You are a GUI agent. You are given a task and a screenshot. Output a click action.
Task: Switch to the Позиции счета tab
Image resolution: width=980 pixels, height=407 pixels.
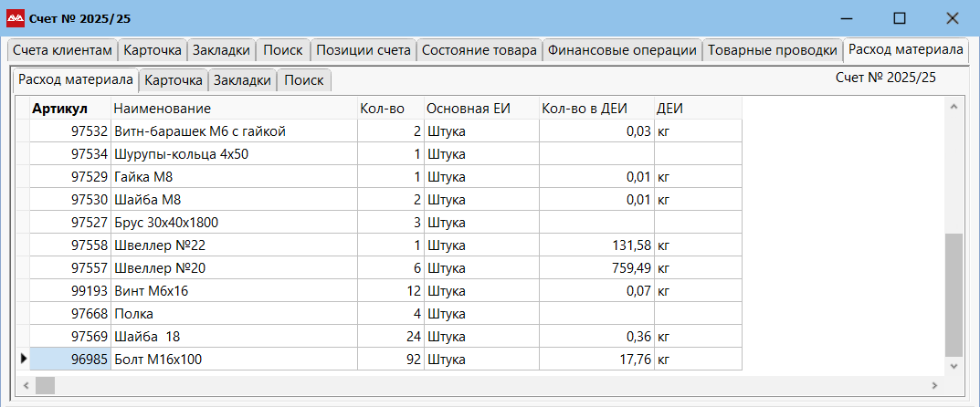(x=364, y=50)
